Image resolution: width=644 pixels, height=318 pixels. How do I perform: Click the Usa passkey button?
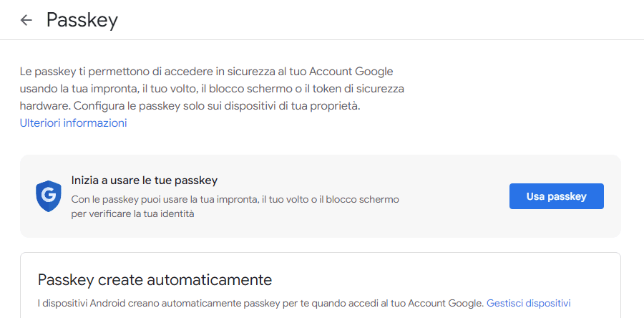[x=557, y=196]
